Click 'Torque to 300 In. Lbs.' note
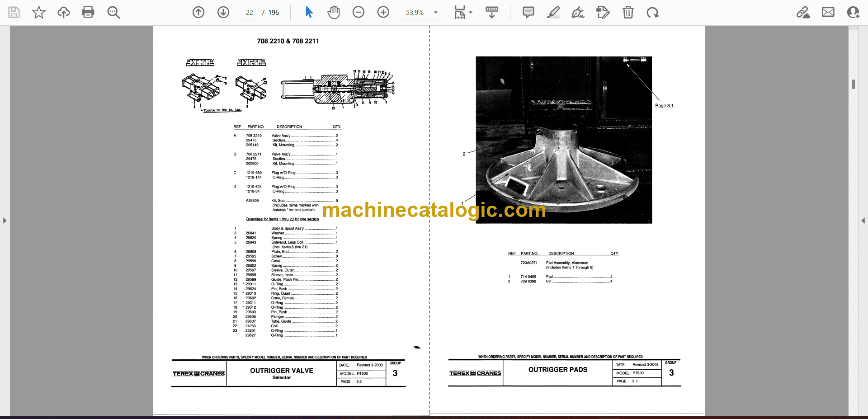Viewport: 868px width, 419px height. (222, 110)
